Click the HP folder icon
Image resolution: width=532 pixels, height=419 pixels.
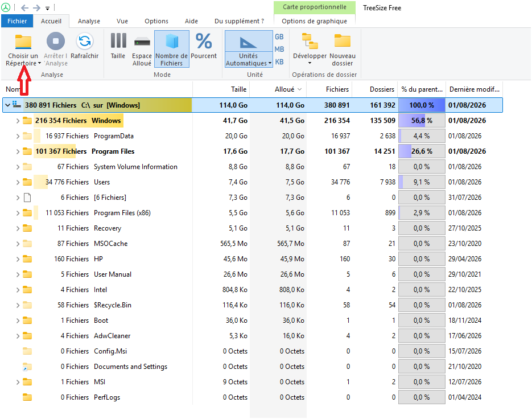click(x=27, y=258)
